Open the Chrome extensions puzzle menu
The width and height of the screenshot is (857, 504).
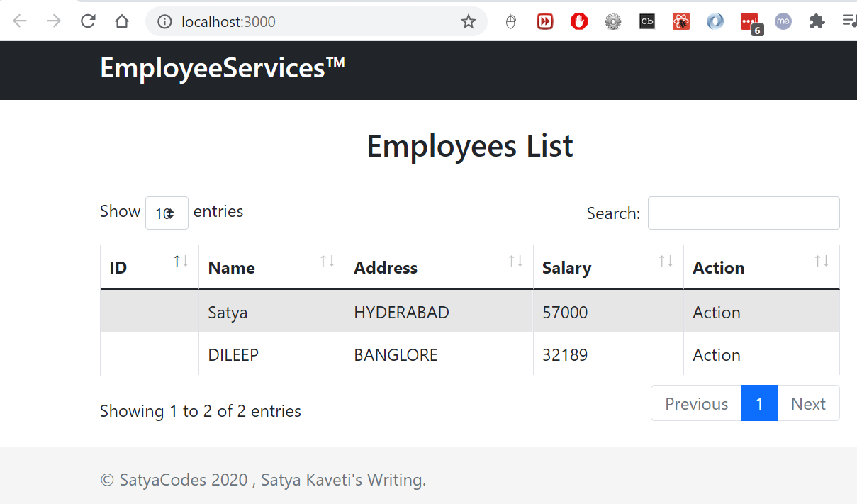click(x=817, y=21)
